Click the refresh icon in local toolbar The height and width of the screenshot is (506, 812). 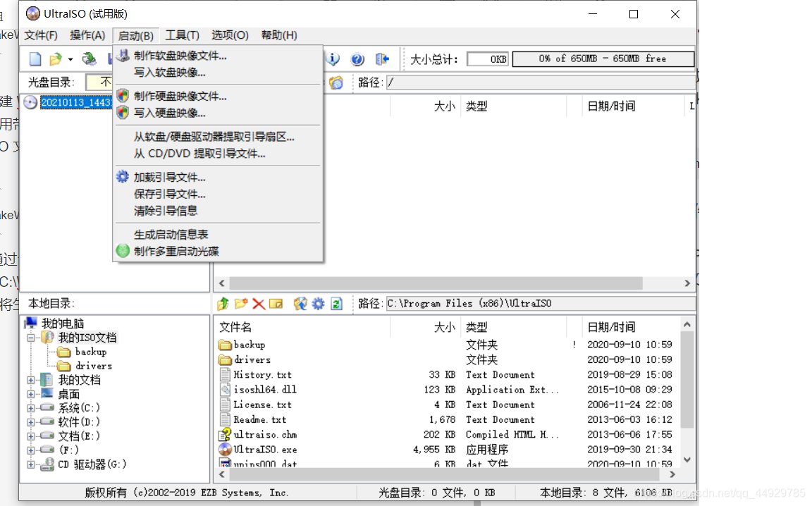[x=337, y=304]
